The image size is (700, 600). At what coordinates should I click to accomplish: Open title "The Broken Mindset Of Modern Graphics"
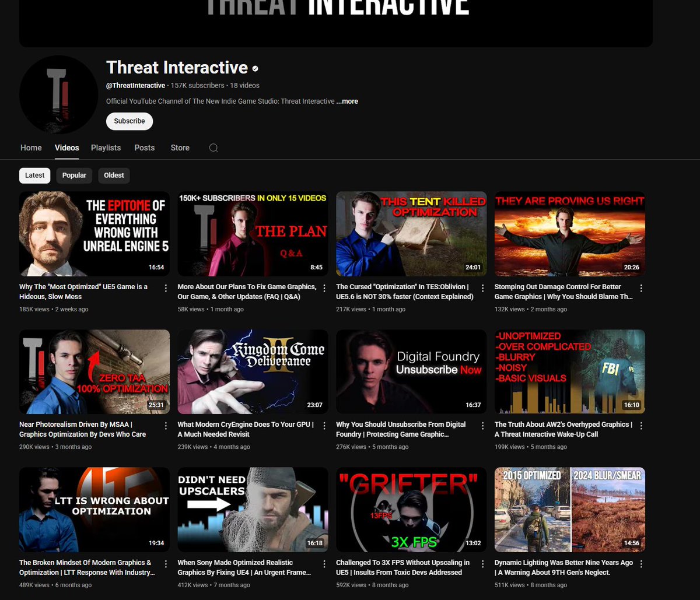click(x=87, y=567)
